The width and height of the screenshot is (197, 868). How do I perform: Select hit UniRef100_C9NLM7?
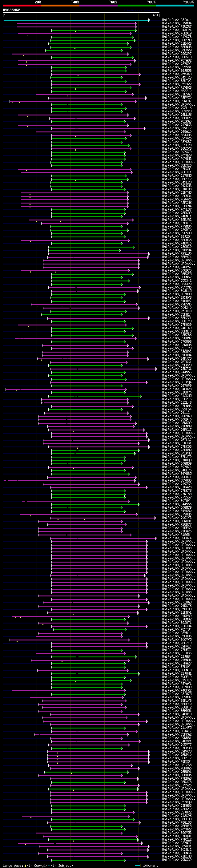pyautogui.click(x=177, y=101)
